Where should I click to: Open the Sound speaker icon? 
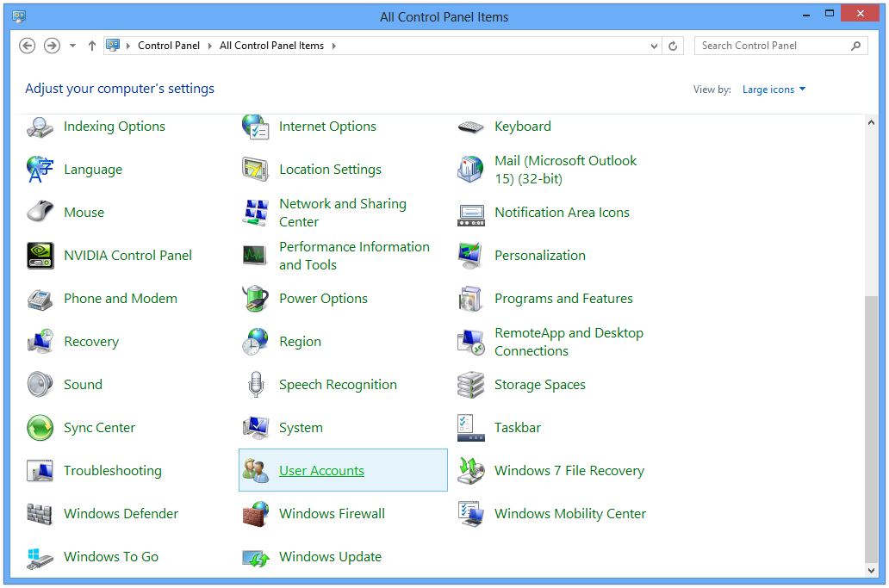coord(40,385)
